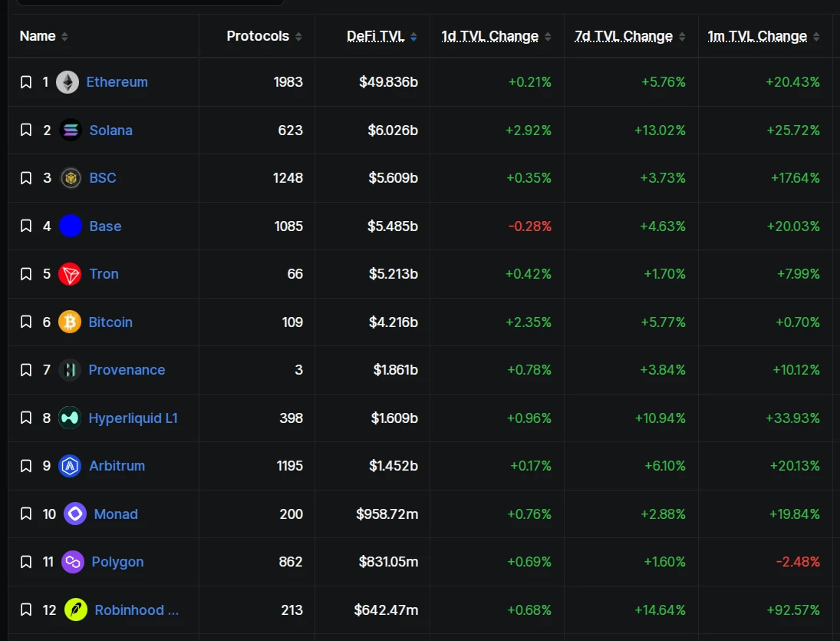Open the Hyperliquid L1 link
This screenshot has width=840, height=641.
[133, 418]
